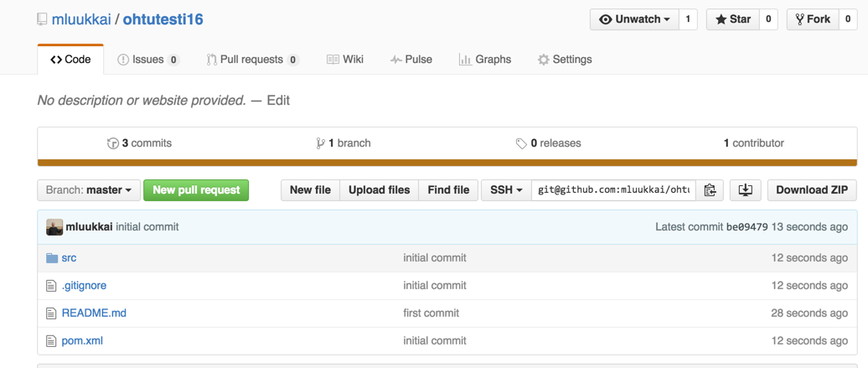Open the initial commit message in the src row
868x368 pixels.
435,257
